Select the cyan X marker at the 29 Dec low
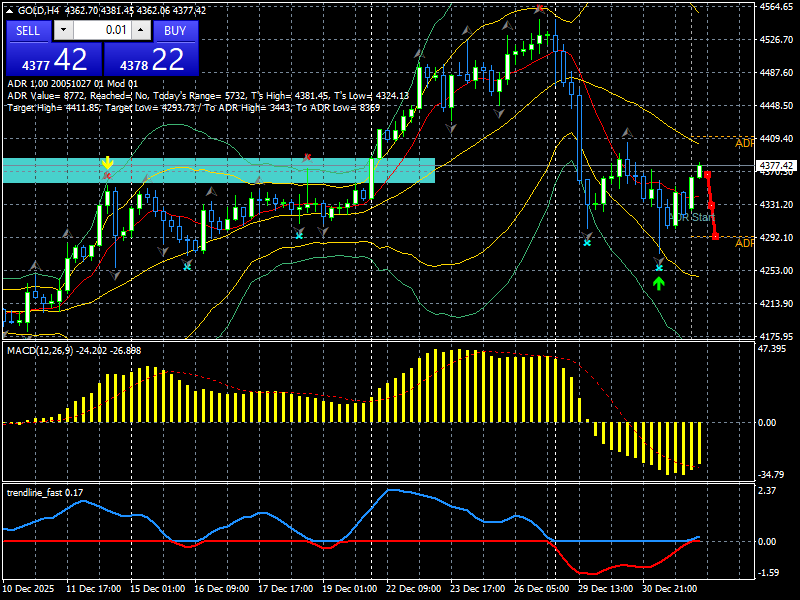Viewport: 800px width, 600px height. [587, 243]
